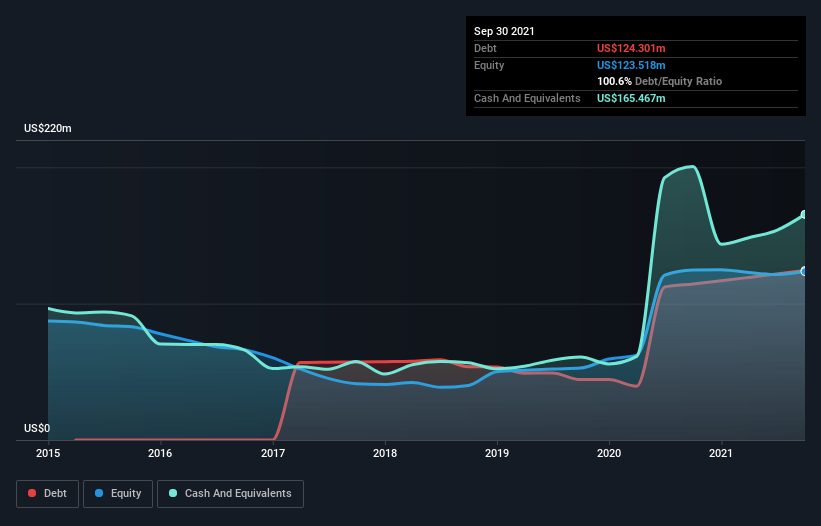
Task: Select the equity endpoint marker at chart's right edge
Action: pyautogui.click(x=804, y=271)
